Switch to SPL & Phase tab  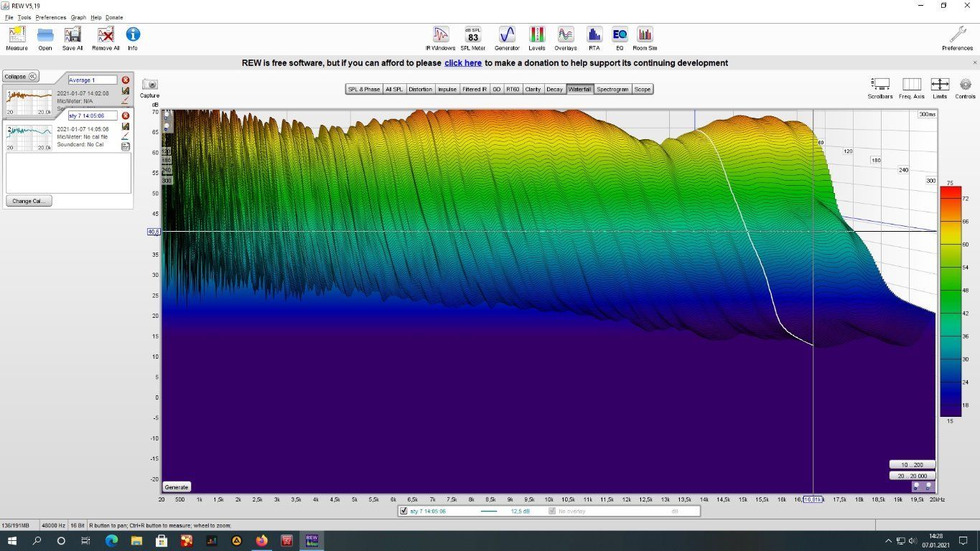pos(364,90)
